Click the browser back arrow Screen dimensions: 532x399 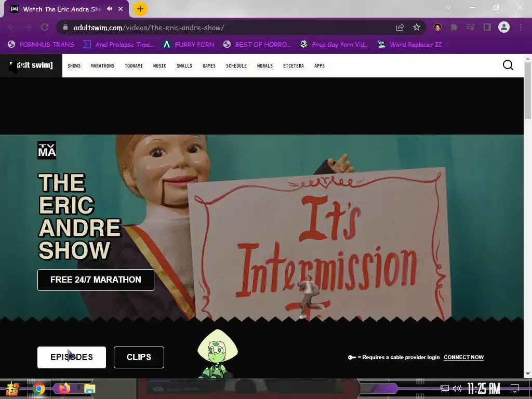point(11,28)
